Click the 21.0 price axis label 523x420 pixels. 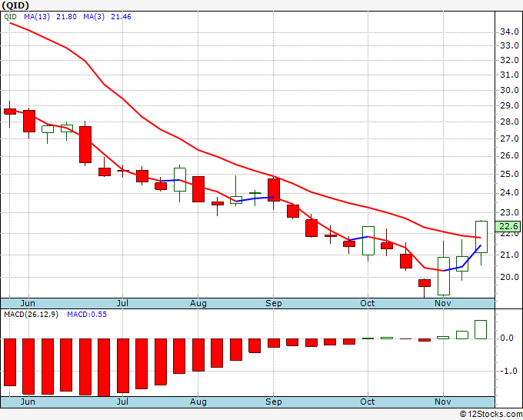click(x=509, y=255)
